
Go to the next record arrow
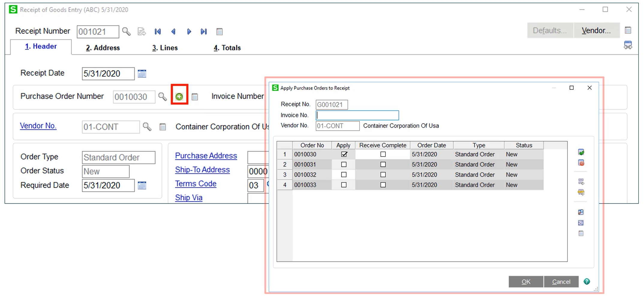(x=189, y=31)
